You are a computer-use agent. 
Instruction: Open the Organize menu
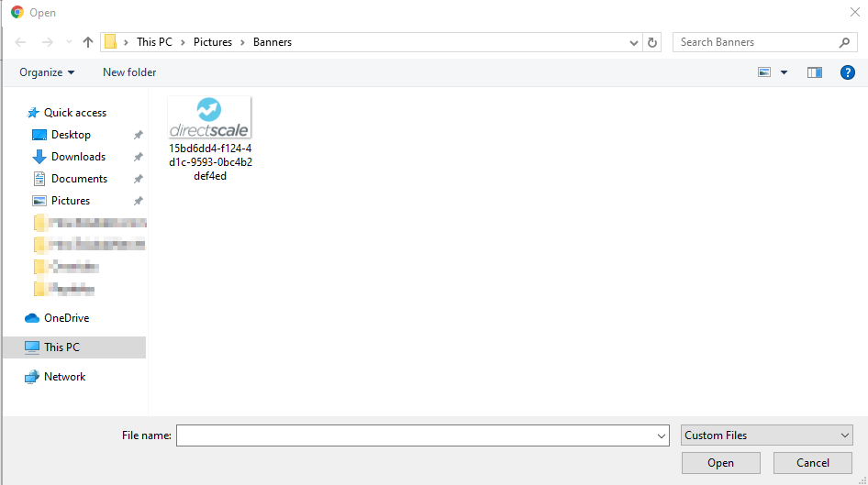[47, 72]
